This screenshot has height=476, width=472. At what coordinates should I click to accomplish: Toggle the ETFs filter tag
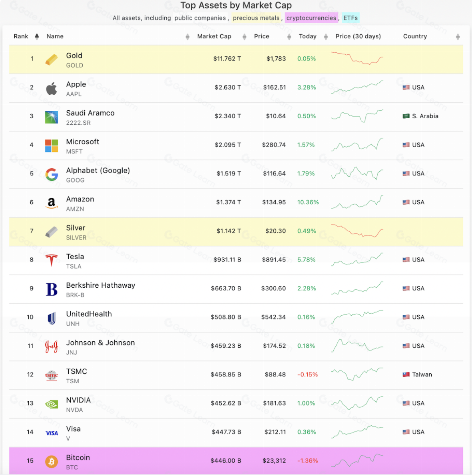(351, 18)
